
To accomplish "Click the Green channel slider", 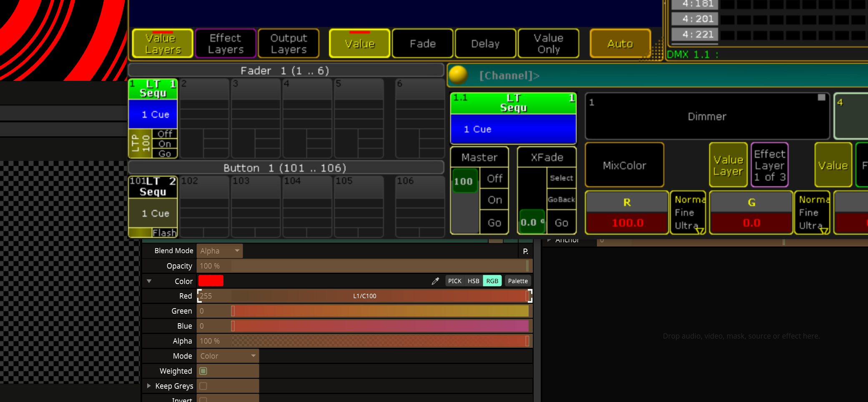I will tap(380, 311).
